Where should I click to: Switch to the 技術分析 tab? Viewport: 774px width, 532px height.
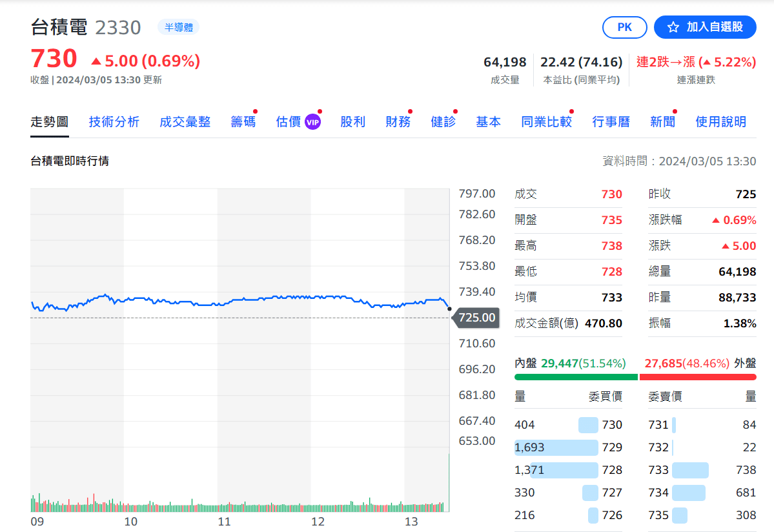(114, 122)
